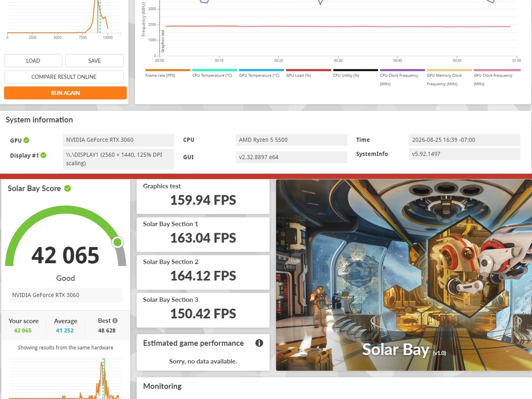Toggle the CPU Utility (%) legend swatch

coord(356,70)
